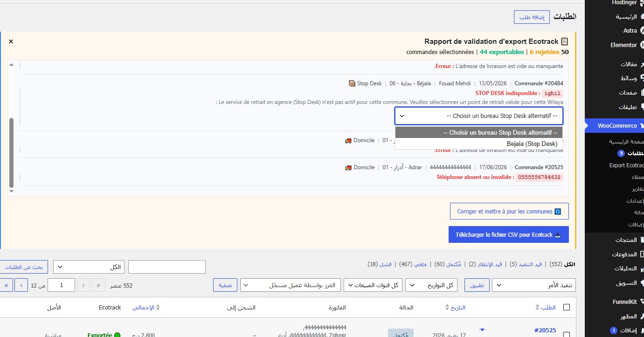
Task: Click the إضافة طلب button
Action: [x=532, y=17]
